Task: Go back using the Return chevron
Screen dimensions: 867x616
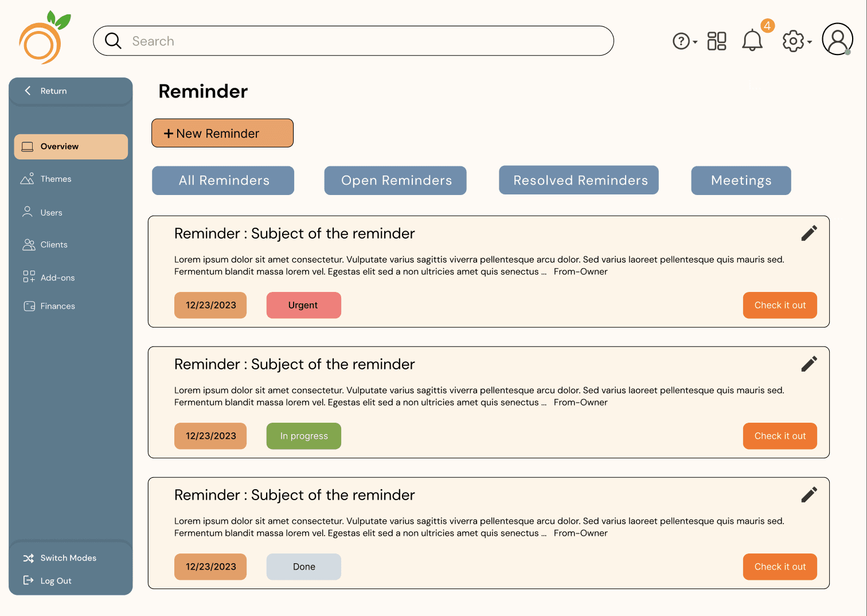Action: (x=28, y=91)
